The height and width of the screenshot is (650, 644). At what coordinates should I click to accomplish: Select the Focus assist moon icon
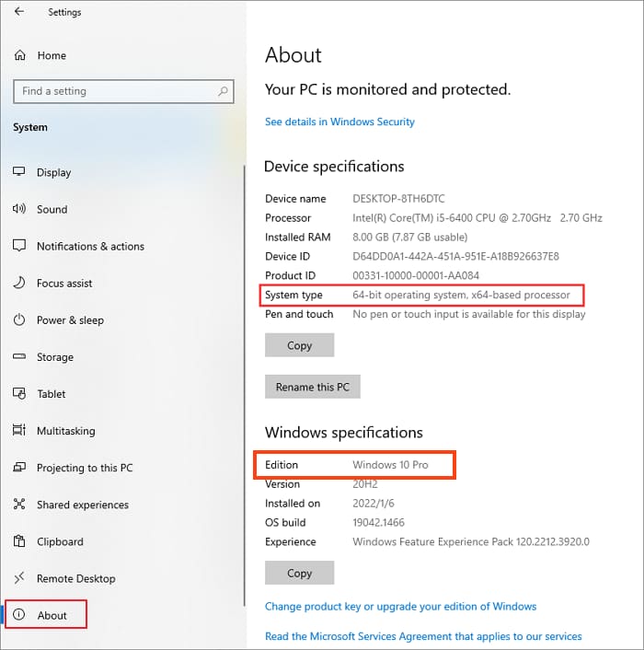tap(19, 284)
